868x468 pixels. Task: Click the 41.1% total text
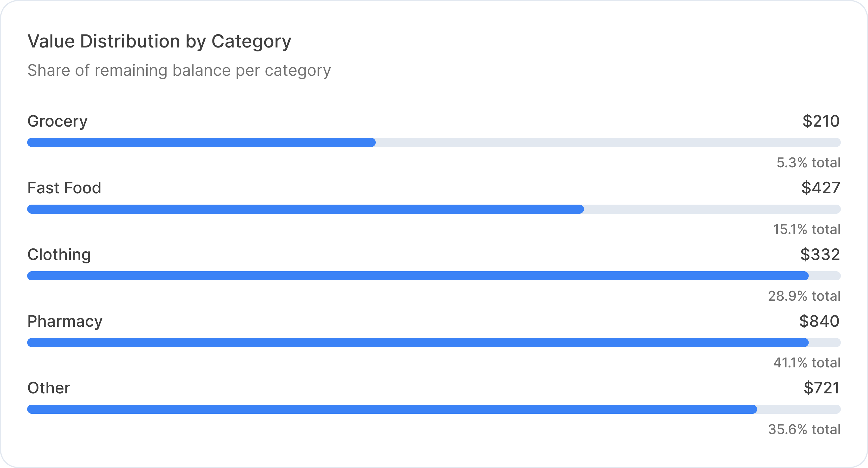coord(807,363)
